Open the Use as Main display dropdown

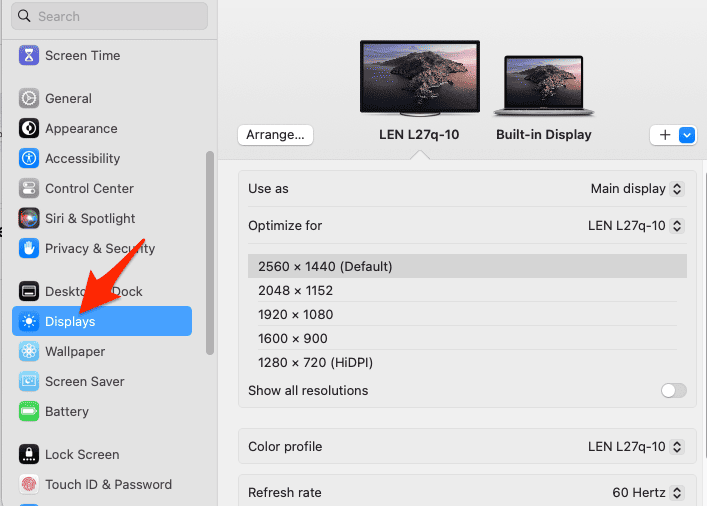coord(636,189)
